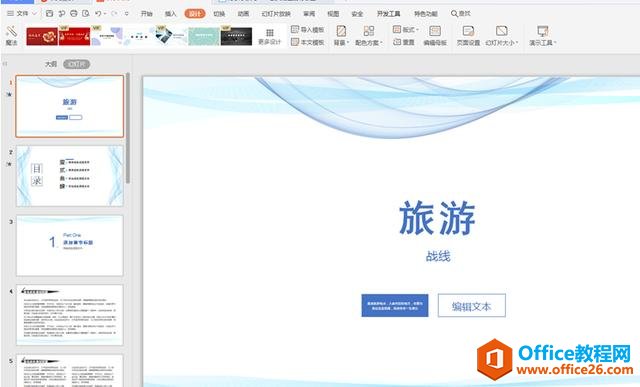Open the 动画 ribbon tab
The height and width of the screenshot is (387, 640).
243,13
